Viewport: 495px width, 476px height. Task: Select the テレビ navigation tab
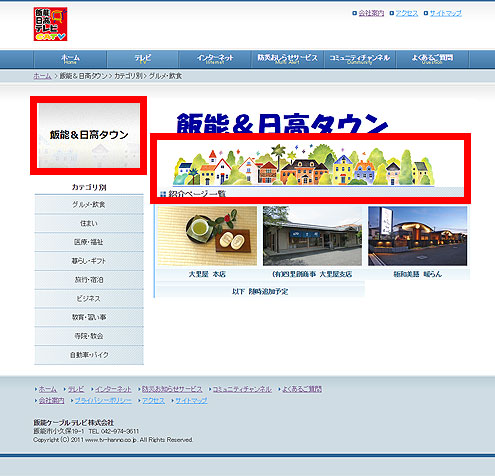tap(143, 59)
